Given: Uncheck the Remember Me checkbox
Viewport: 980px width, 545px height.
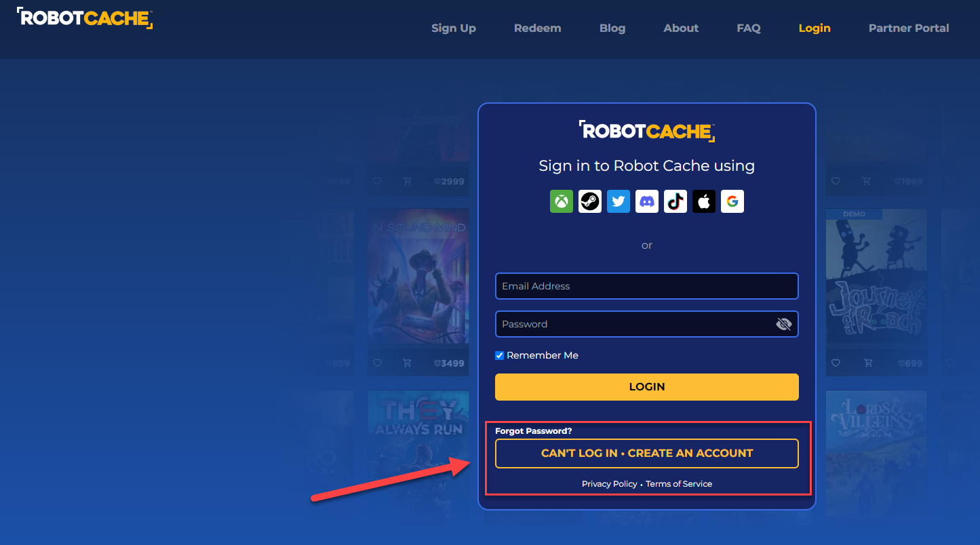Looking at the screenshot, I should coord(500,355).
